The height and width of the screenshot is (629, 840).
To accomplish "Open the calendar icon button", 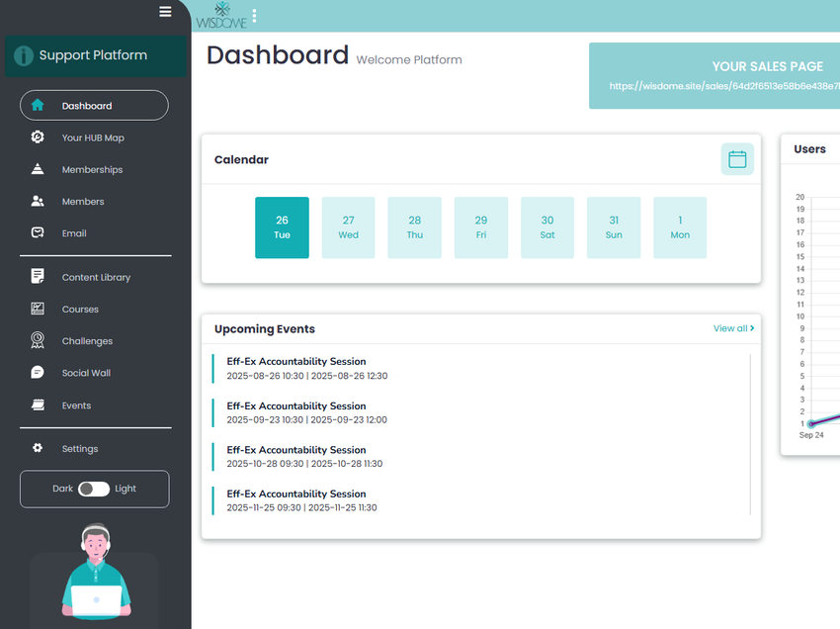I will coord(737,159).
